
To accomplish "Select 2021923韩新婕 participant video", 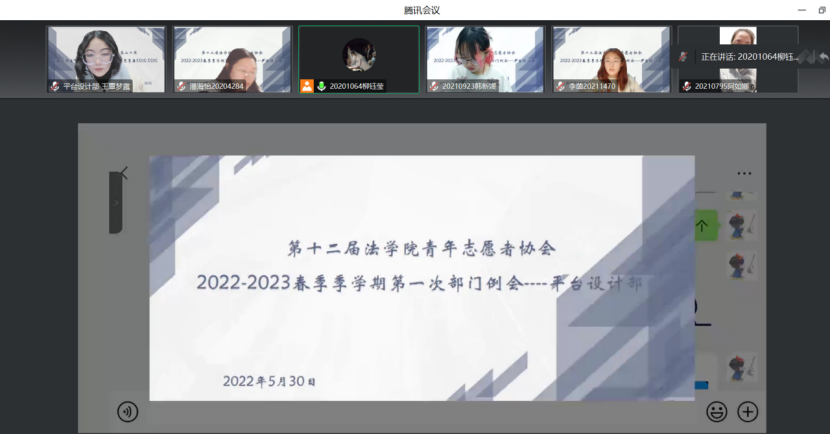I will (x=485, y=60).
